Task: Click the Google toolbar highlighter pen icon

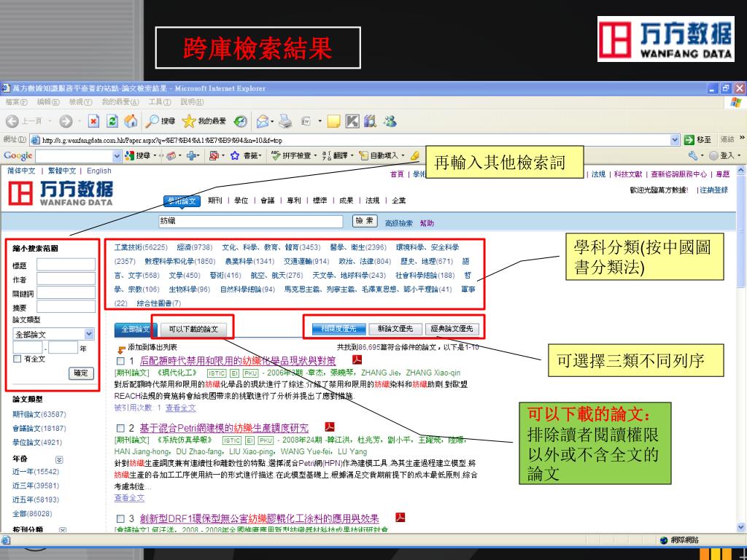Action: click(415, 155)
